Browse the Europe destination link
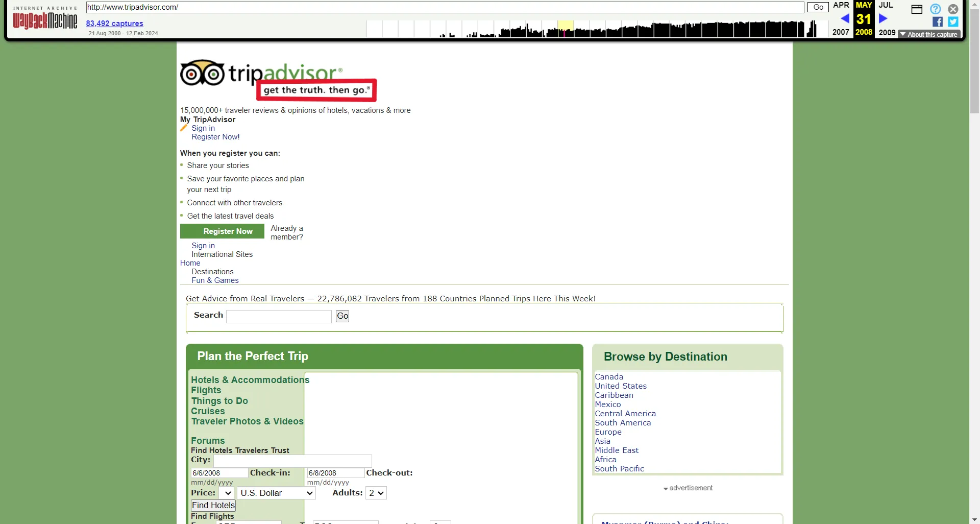The image size is (980, 524). coord(608,432)
